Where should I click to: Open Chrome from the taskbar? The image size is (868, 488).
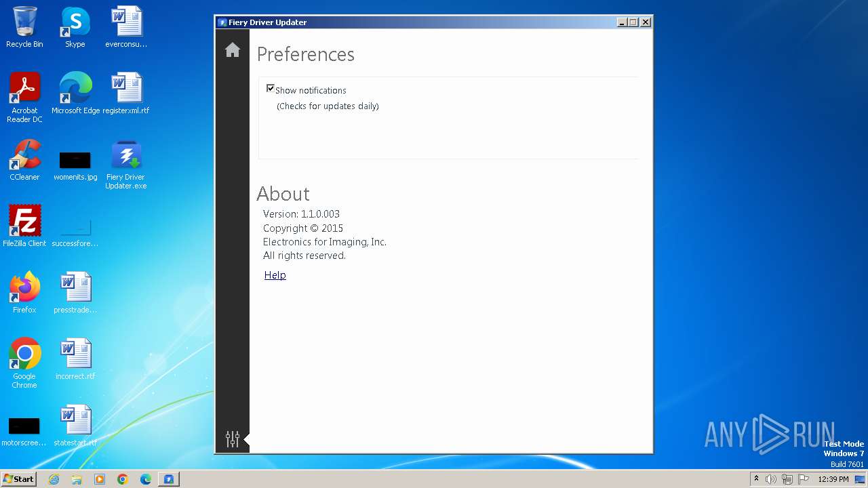coord(123,479)
